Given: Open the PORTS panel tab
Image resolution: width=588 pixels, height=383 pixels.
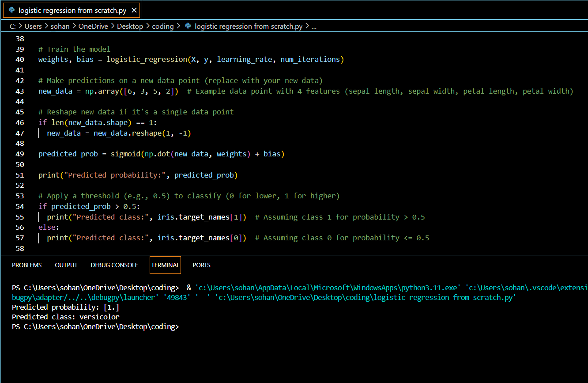Looking at the screenshot, I should tap(201, 265).
